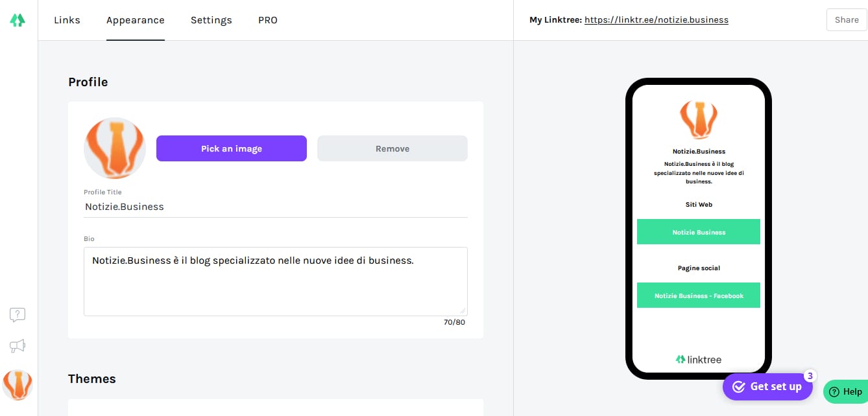Click the Share button
Screen dimensions: 868x416
847,20
